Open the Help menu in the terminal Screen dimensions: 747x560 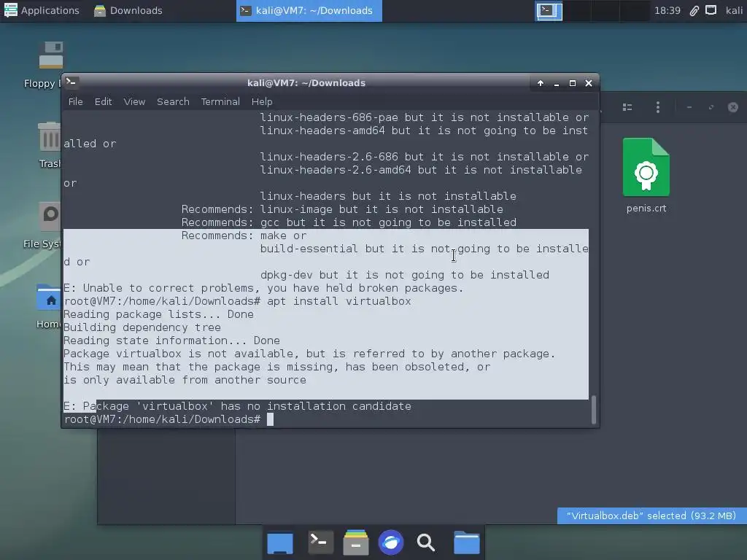[262, 101]
